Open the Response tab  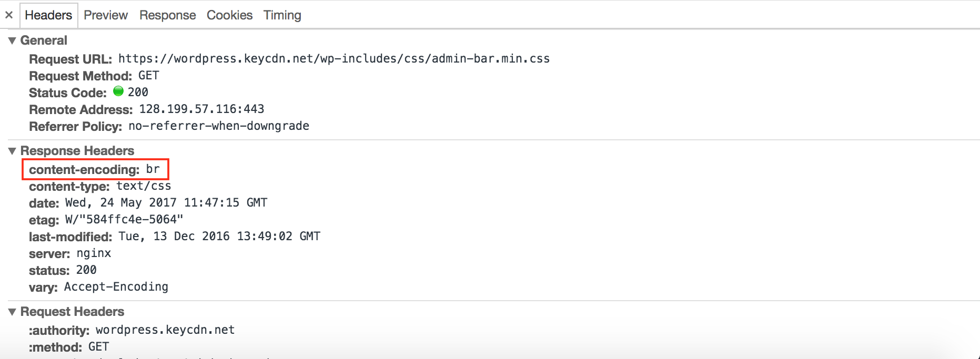167,15
